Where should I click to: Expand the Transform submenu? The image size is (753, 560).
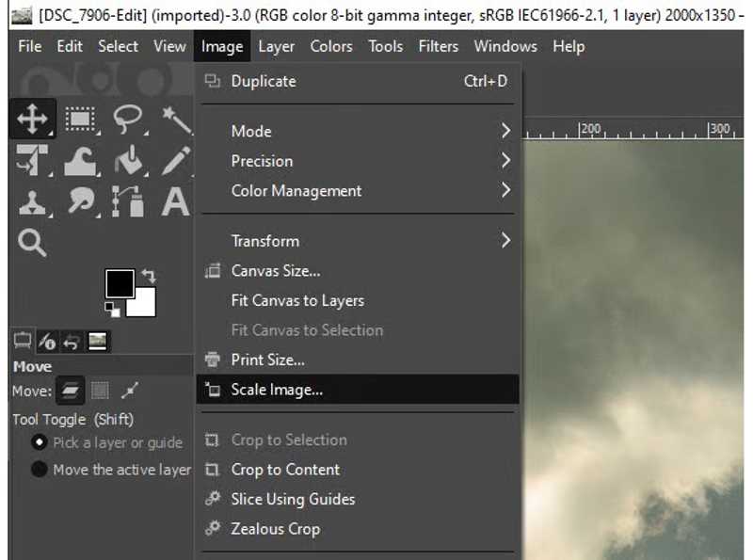tap(358, 241)
